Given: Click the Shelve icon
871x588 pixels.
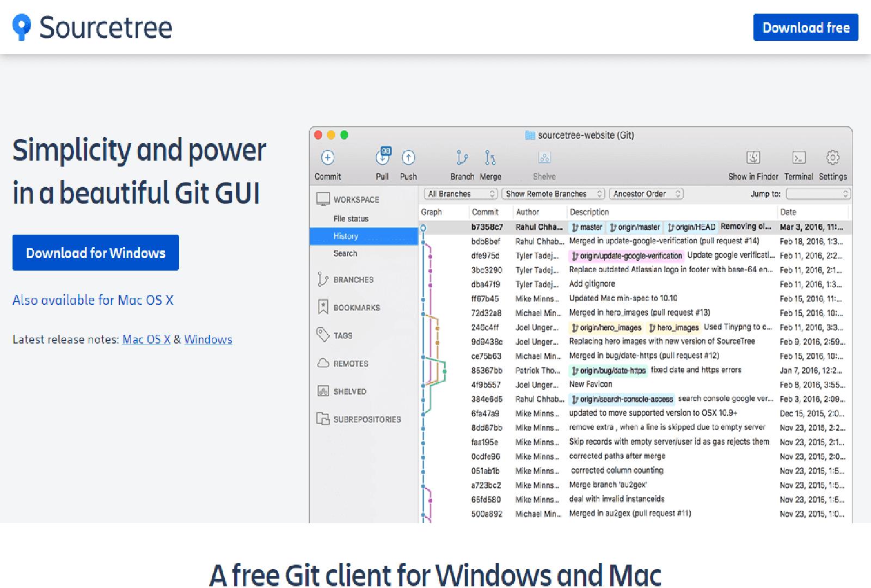Looking at the screenshot, I should [x=544, y=159].
